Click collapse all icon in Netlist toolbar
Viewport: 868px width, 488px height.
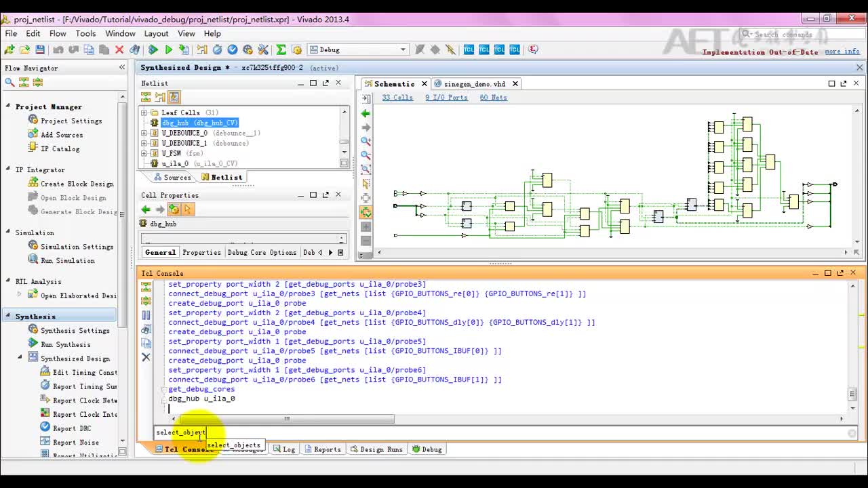tap(146, 97)
